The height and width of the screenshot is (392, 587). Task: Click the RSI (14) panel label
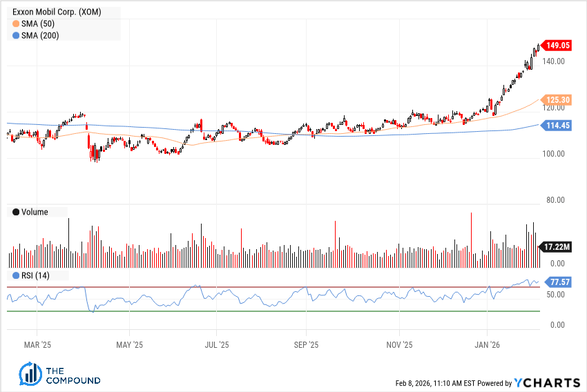[35, 275]
